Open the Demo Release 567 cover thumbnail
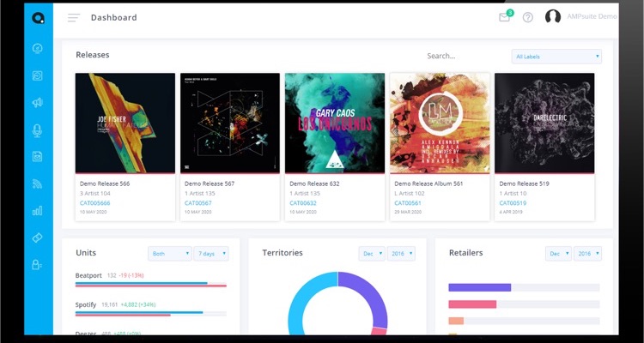The width and height of the screenshot is (644, 343). (230, 123)
